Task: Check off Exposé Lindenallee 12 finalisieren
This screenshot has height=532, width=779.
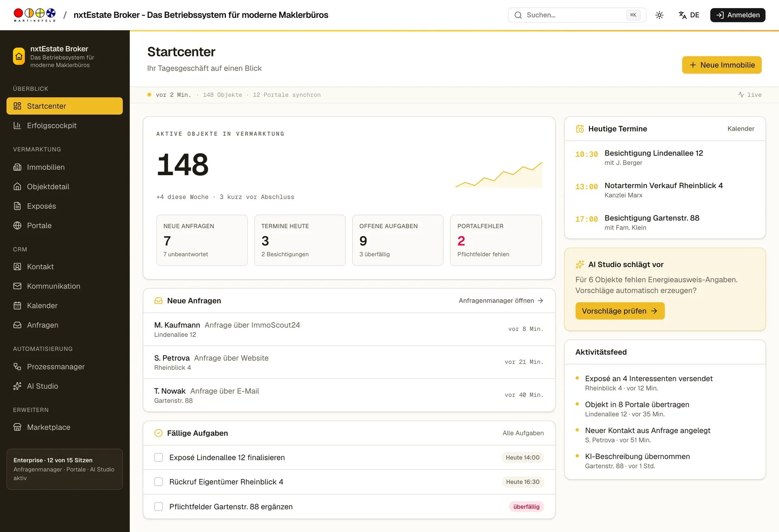Action: click(159, 457)
